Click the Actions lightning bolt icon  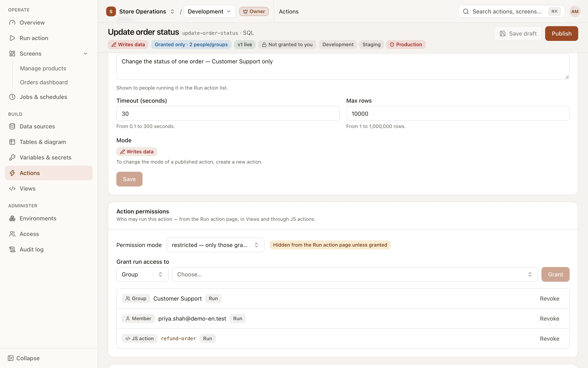point(12,173)
